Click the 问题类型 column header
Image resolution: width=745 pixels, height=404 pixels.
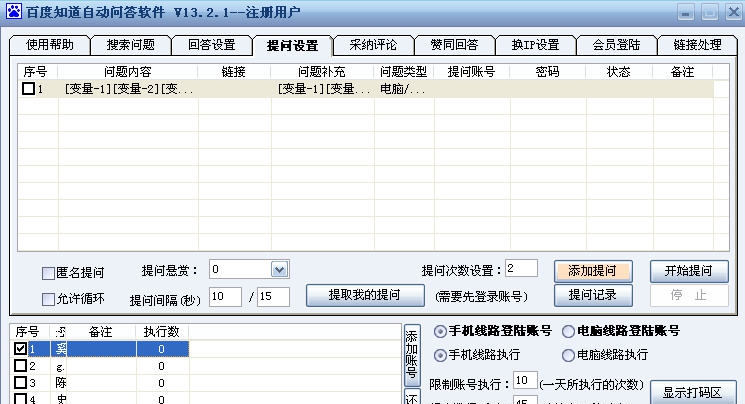404,72
